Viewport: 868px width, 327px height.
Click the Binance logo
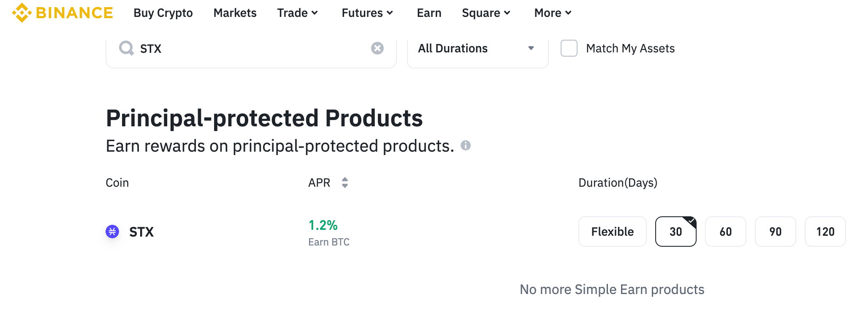coord(62,13)
